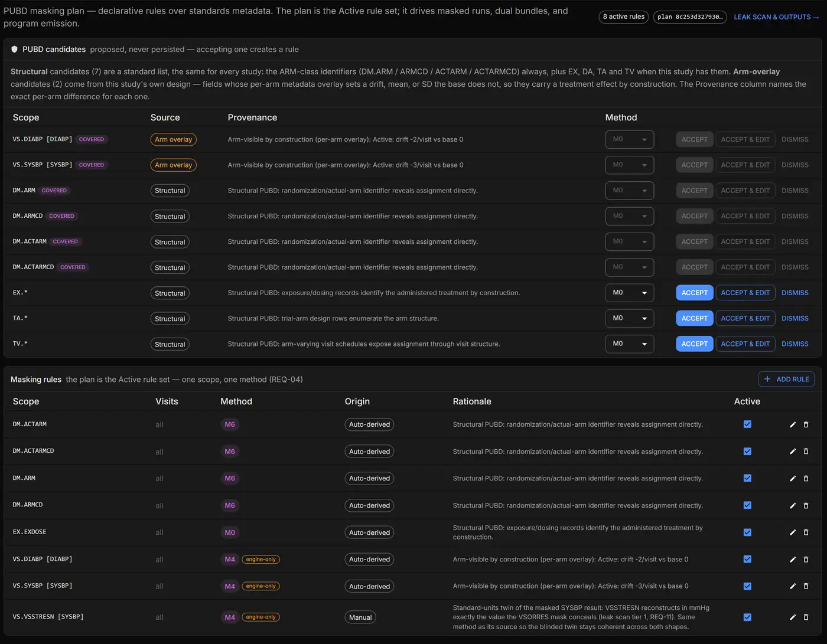Expand Method dropdown for DM.ACTARMCD candidate
Image resolution: width=827 pixels, height=644 pixels.
(x=629, y=267)
